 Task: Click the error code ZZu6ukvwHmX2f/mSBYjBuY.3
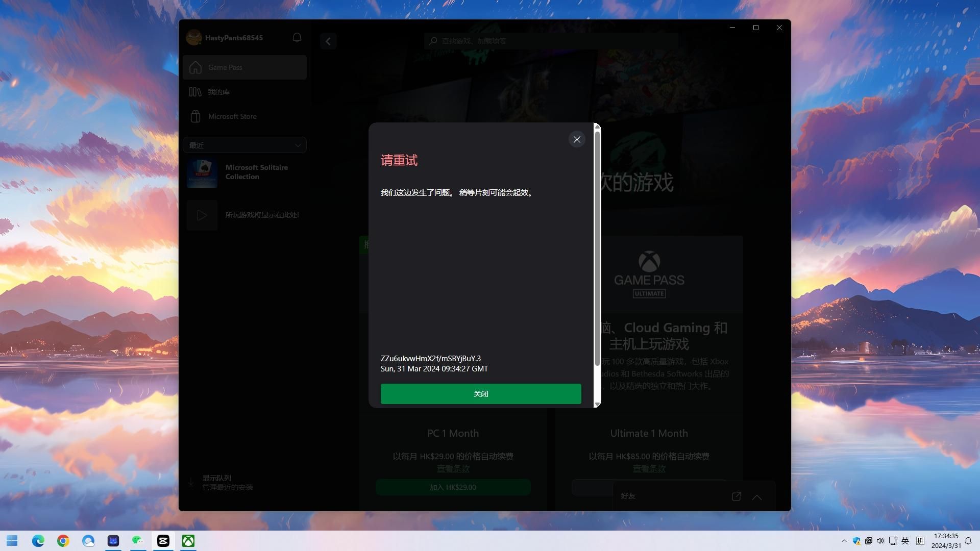(x=431, y=359)
